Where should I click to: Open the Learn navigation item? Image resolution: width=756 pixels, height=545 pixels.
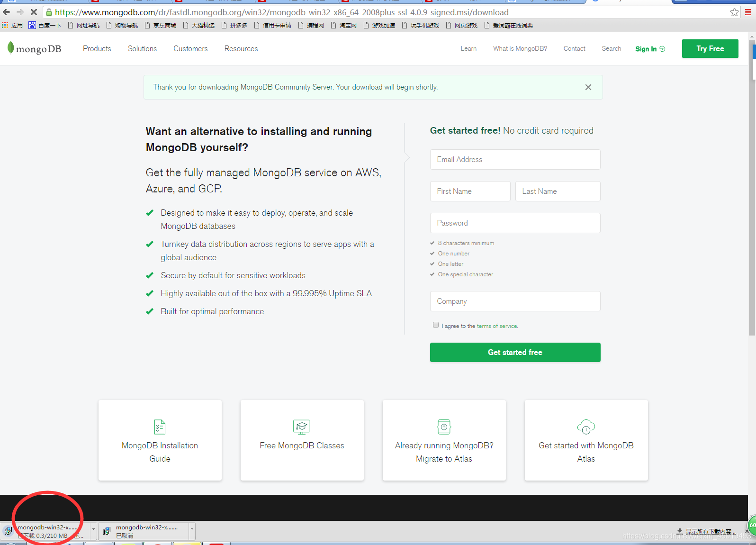coord(468,48)
